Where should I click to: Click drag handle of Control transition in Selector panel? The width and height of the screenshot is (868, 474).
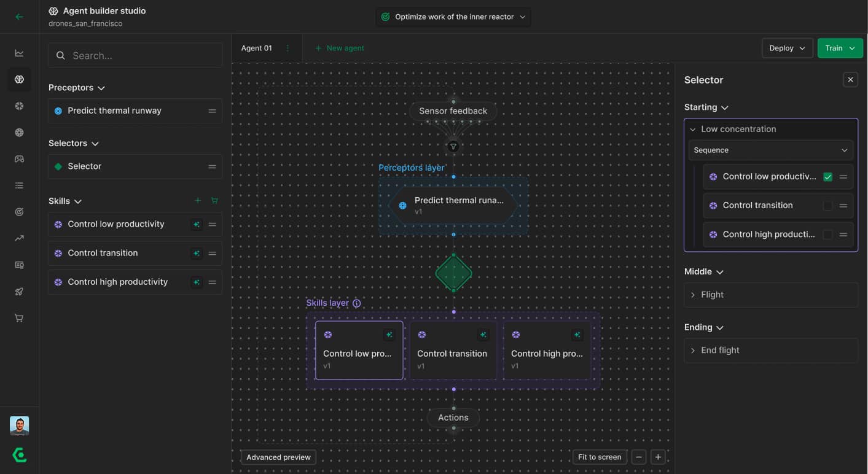[x=843, y=206]
